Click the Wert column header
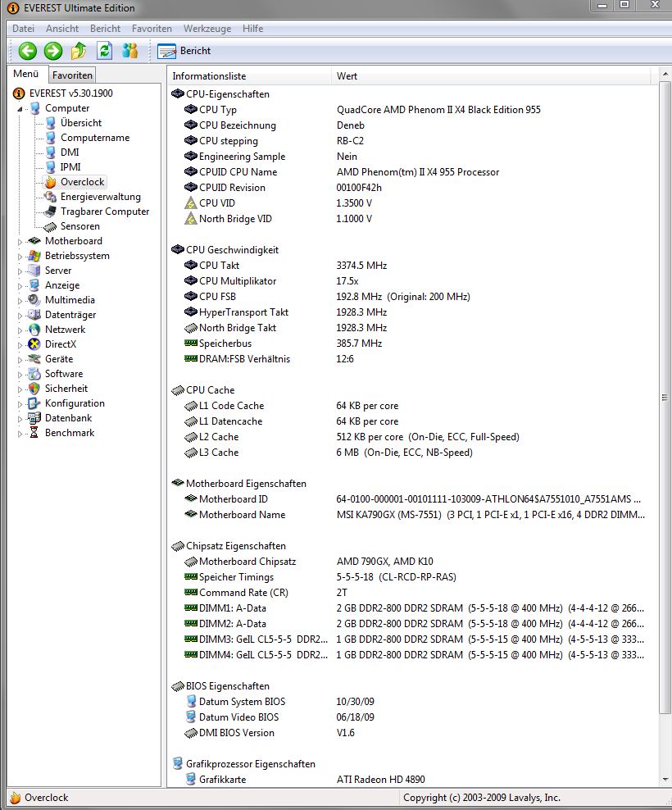This screenshot has height=810, width=672. [491, 76]
